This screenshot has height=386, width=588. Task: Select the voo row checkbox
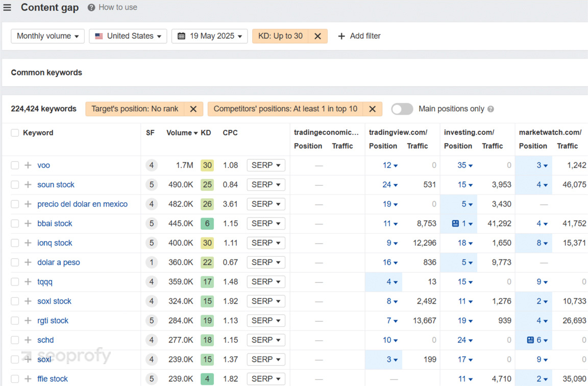[15, 165]
